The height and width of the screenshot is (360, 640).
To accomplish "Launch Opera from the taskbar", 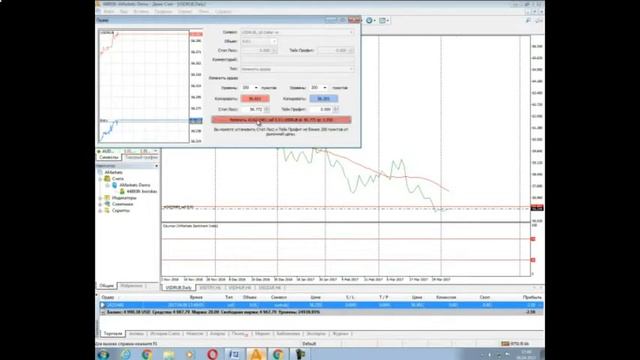I will click(x=212, y=354).
